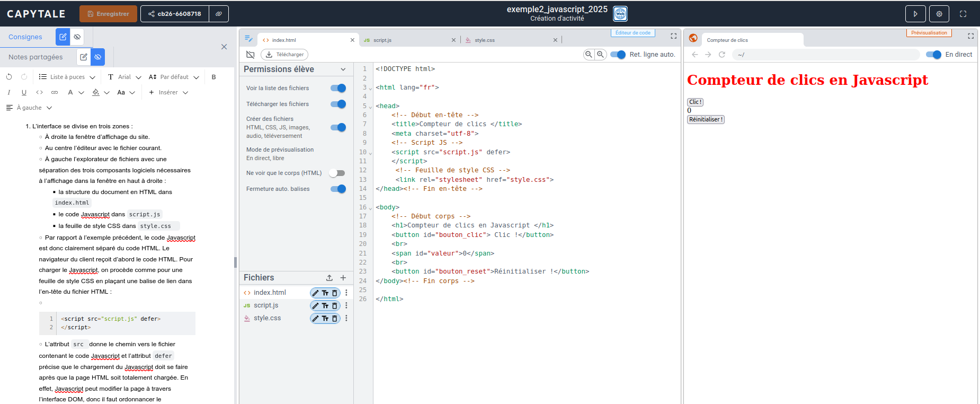Open the Aa text case dropdown

(126, 92)
